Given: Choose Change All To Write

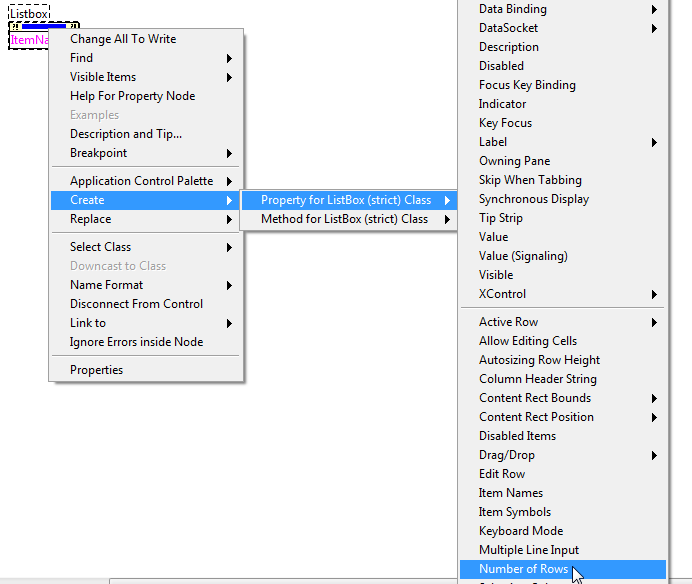Looking at the screenshot, I should (146, 39).
